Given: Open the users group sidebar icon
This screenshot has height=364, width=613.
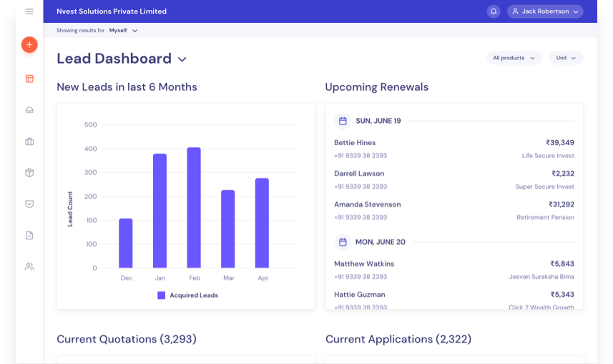Looking at the screenshot, I should [x=29, y=267].
